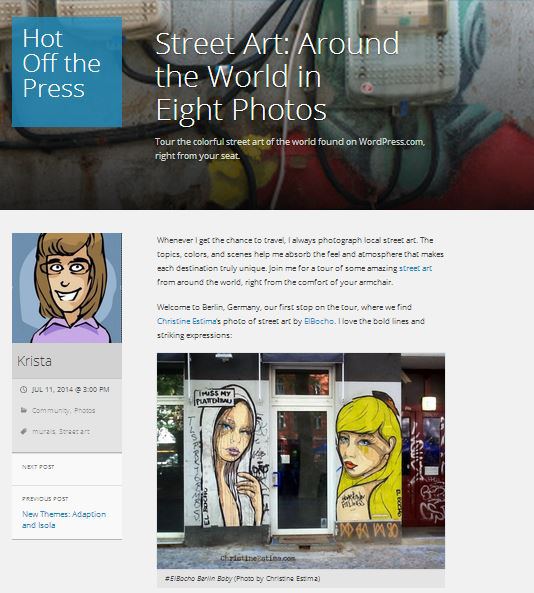The height and width of the screenshot is (593, 534).
Task: Open the Berlin street art photo
Action: 301,461
